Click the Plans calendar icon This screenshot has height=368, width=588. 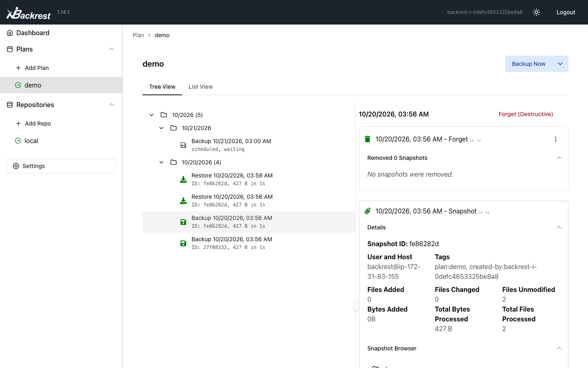(10, 49)
